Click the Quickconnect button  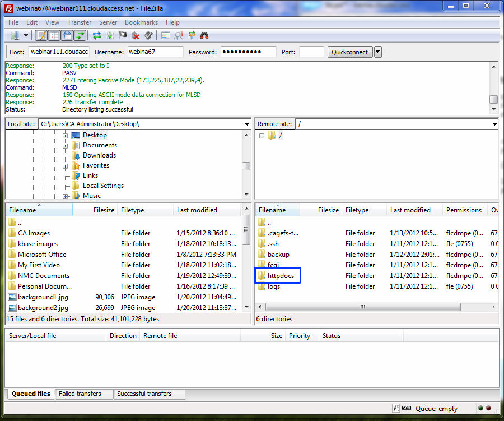point(349,52)
